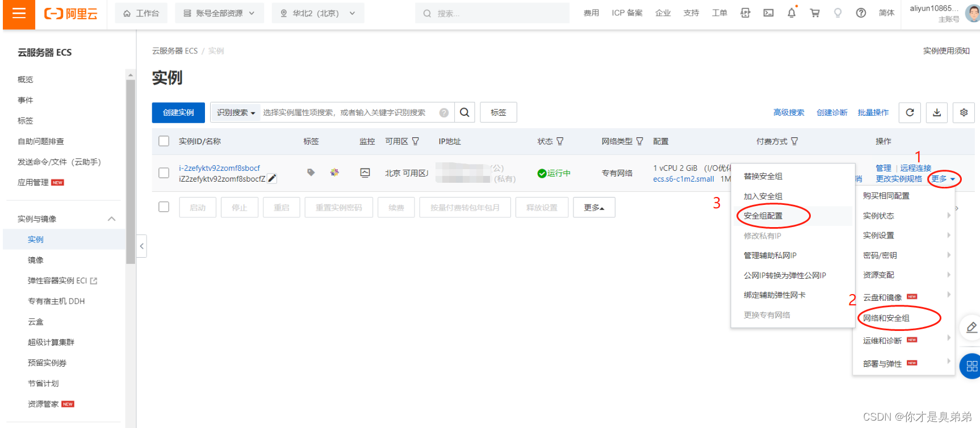Image resolution: width=980 pixels, height=428 pixels.
Task: Select 购买相同配置 menu item
Action: [x=886, y=196]
